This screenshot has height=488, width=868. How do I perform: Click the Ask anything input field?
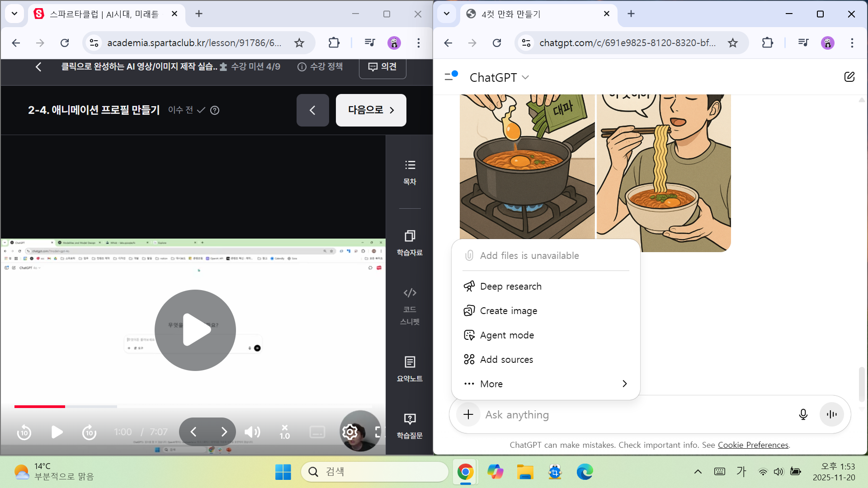pyautogui.click(x=637, y=414)
